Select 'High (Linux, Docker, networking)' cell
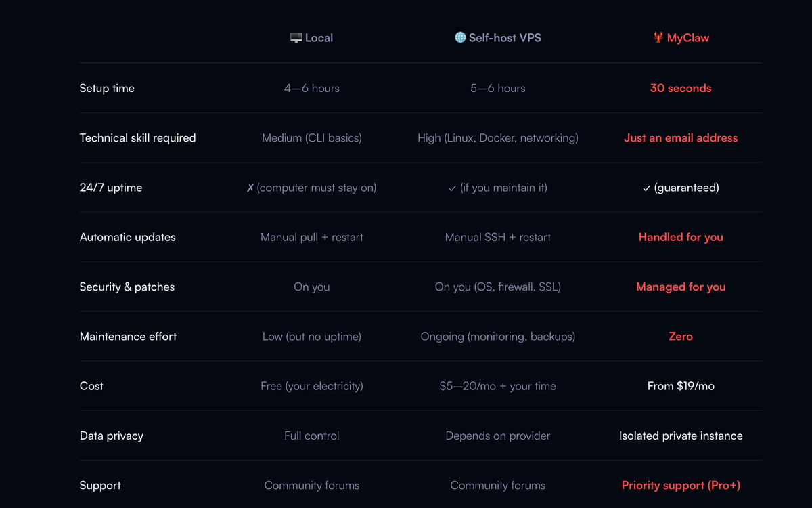The image size is (812, 508). point(498,137)
